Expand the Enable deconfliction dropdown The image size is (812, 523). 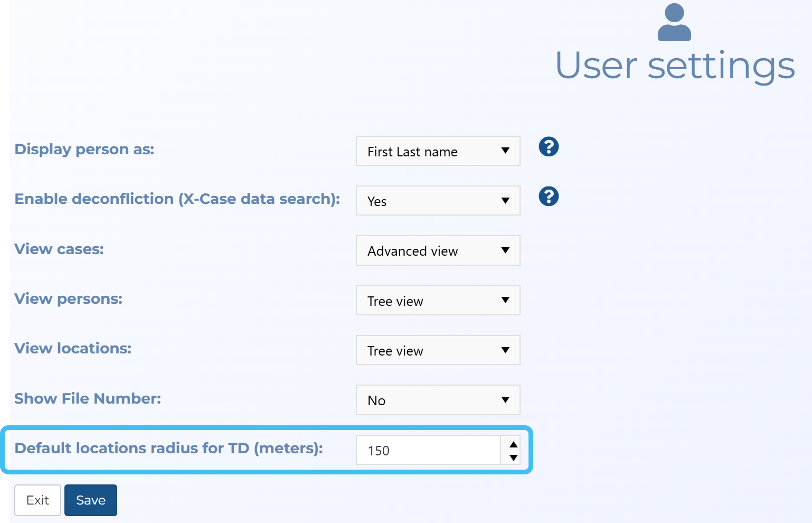pyautogui.click(x=438, y=201)
